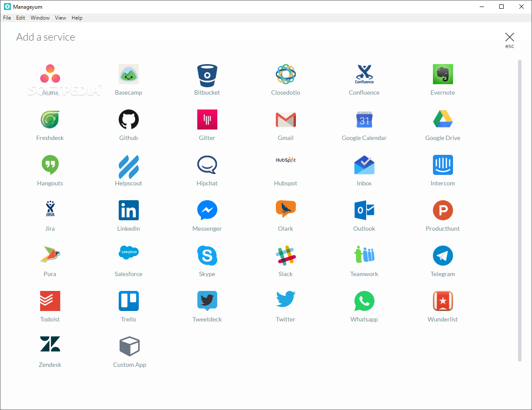Add Confluence as a service

coord(364,74)
